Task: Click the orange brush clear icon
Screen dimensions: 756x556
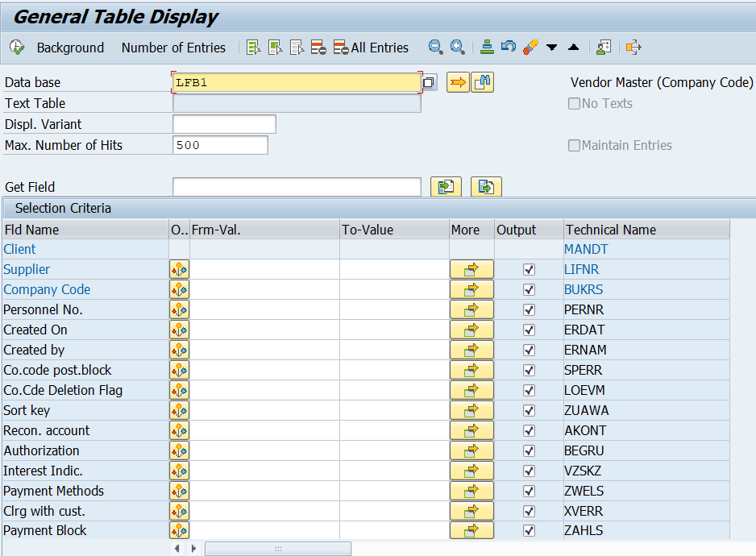Action: click(530, 48)
